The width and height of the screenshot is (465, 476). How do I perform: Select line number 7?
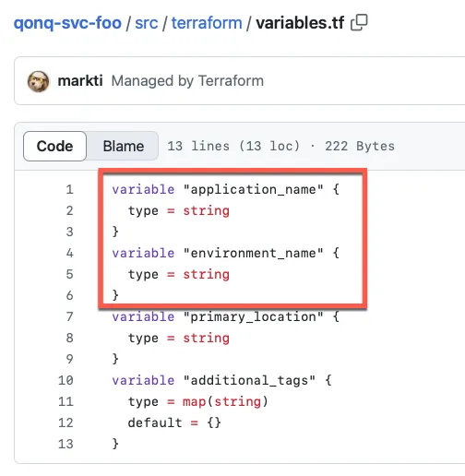[69, 316]
